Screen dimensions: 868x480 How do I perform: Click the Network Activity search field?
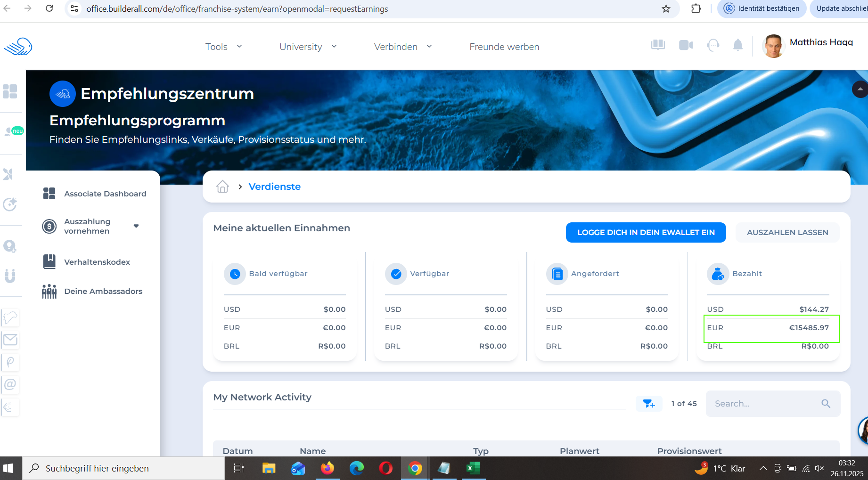[x=766, y=404]
